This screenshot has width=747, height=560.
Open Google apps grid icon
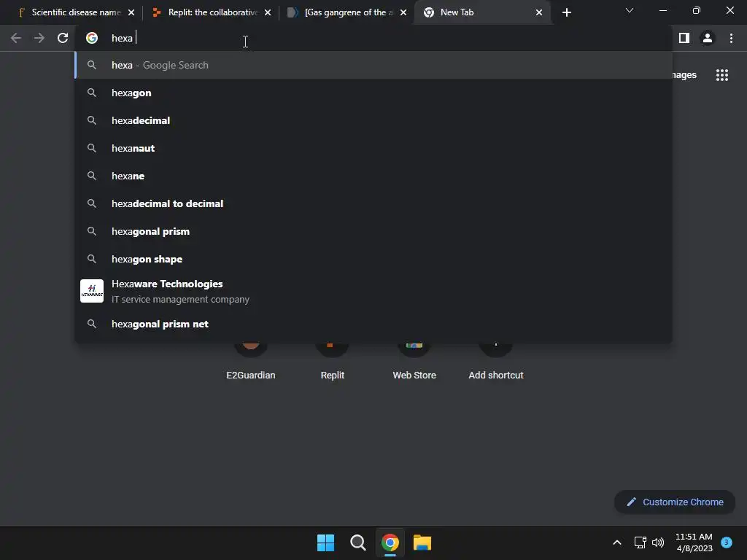click(x=721, y=75)
